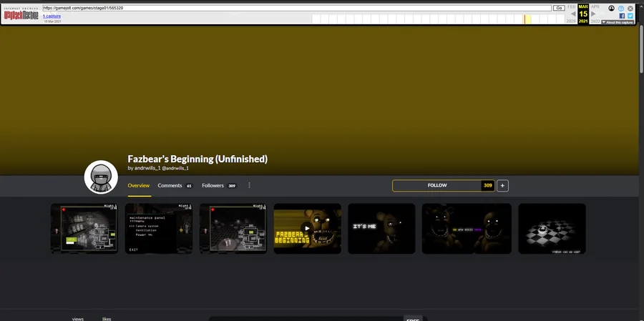The height and width of the screenshot is (321, 644).
Task: Click the FOLLOW button
Action: tap(437, 186)
